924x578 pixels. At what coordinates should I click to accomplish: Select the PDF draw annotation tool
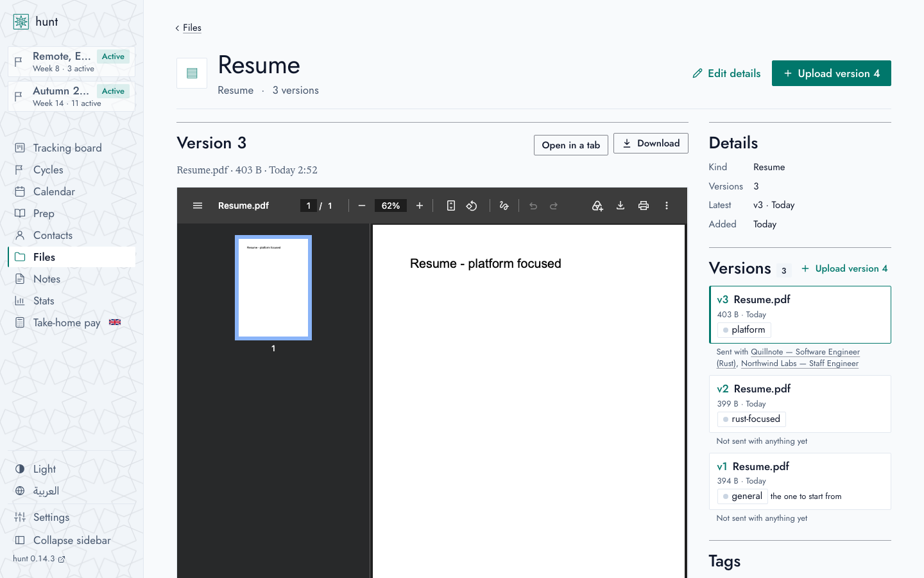point(504,206)
